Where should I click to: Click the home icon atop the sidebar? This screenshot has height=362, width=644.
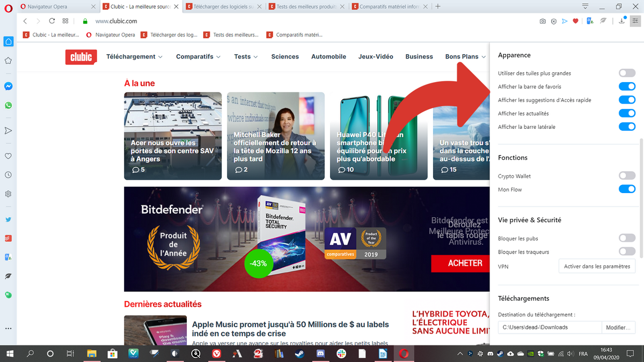9,41
